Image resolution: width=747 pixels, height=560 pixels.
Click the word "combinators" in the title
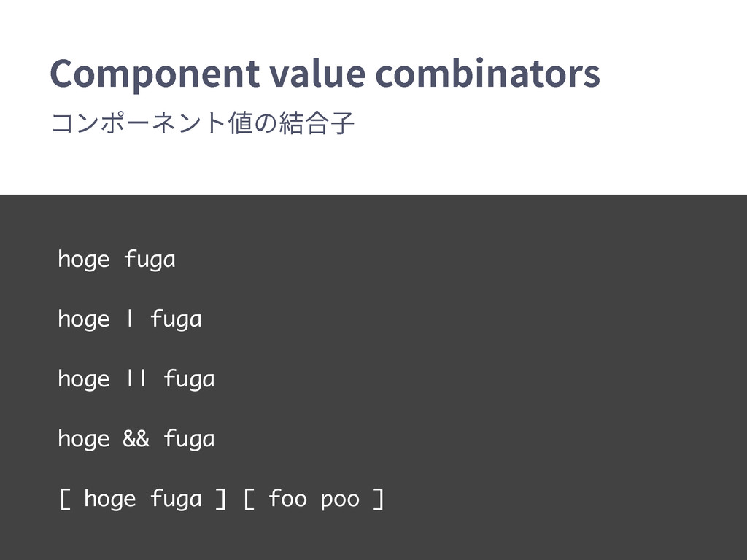[488, 74]
